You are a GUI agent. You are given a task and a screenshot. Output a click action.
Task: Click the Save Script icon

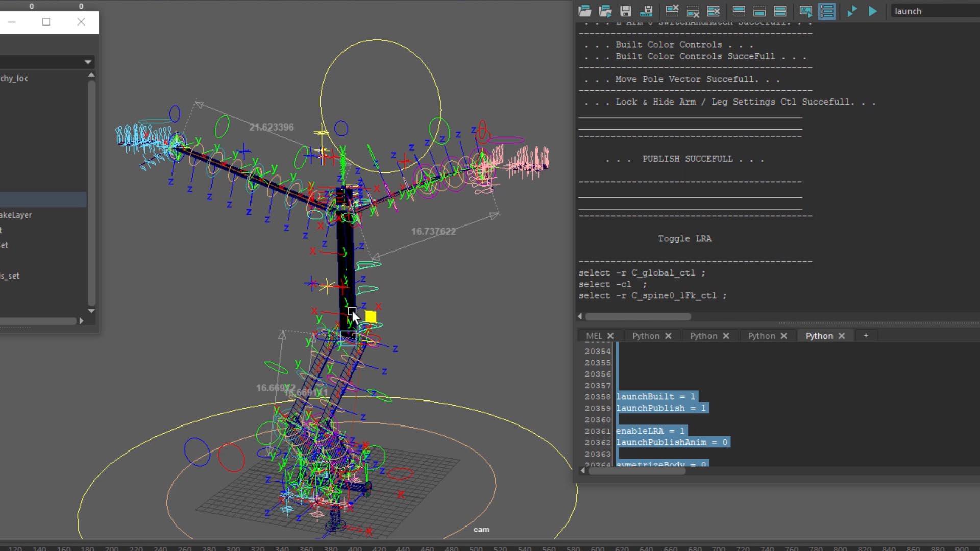click(x=626, y=11)
